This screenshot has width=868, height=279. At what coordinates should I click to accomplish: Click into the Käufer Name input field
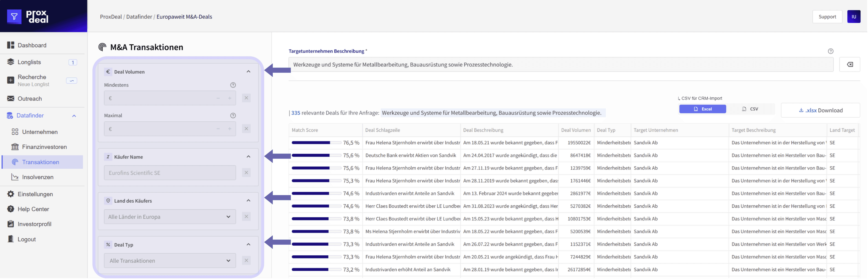tap(169, 173)
